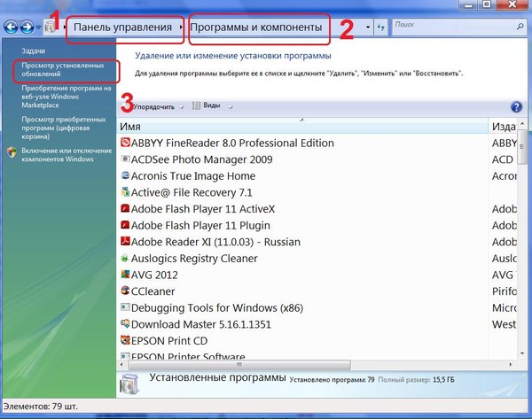532x419 pixels.
Task: Select "ACDSee Photo Manager 2009" entry
Action: click(202, 159)
